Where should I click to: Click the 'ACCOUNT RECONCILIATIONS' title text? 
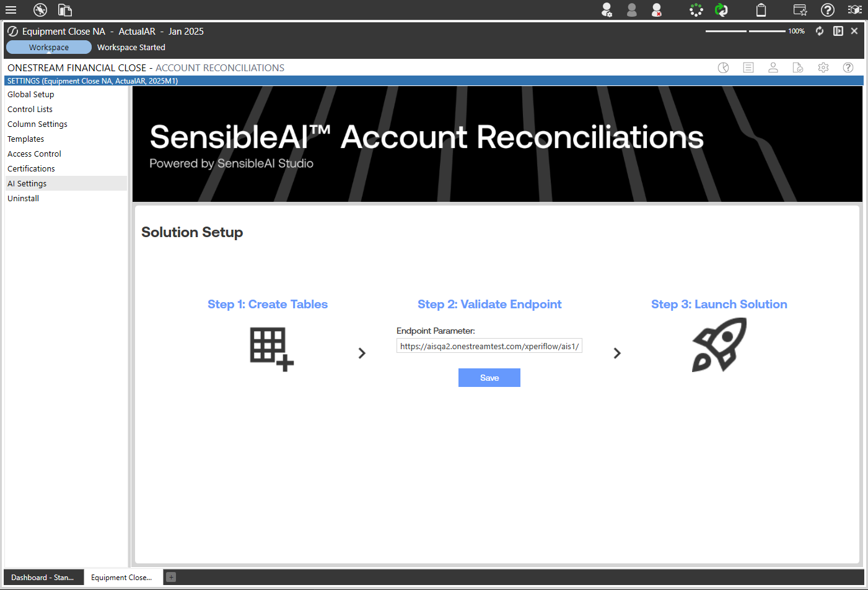220,67
